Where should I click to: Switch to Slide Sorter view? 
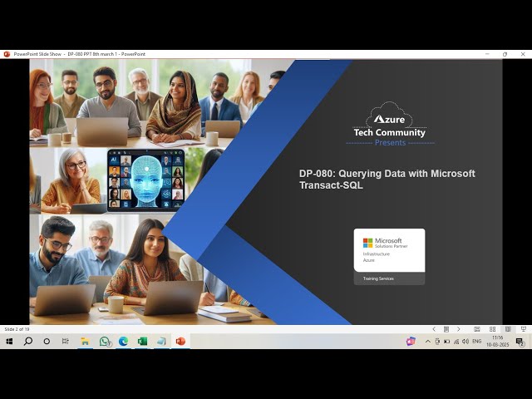coord(492,329)
